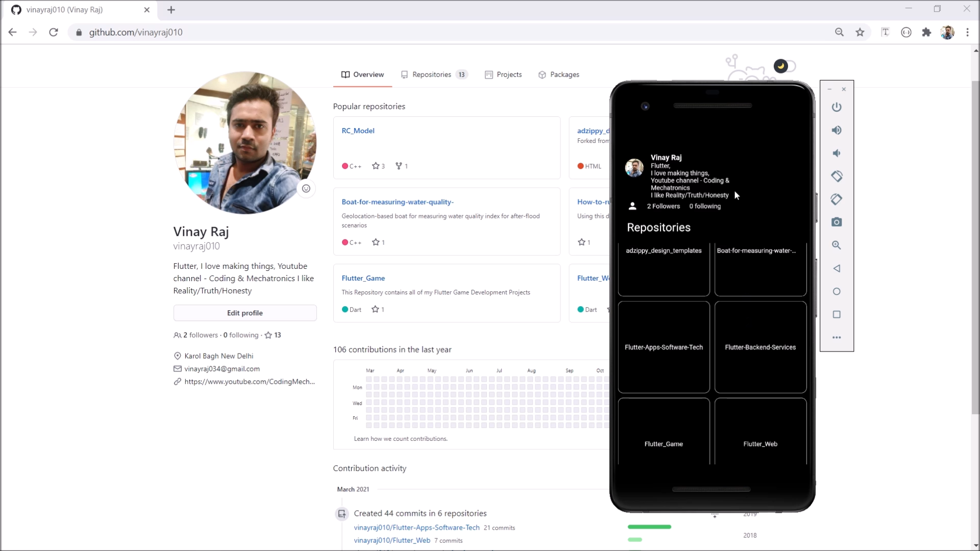
Task: Click RC_Model star count
Action: [x=378, y=166]
